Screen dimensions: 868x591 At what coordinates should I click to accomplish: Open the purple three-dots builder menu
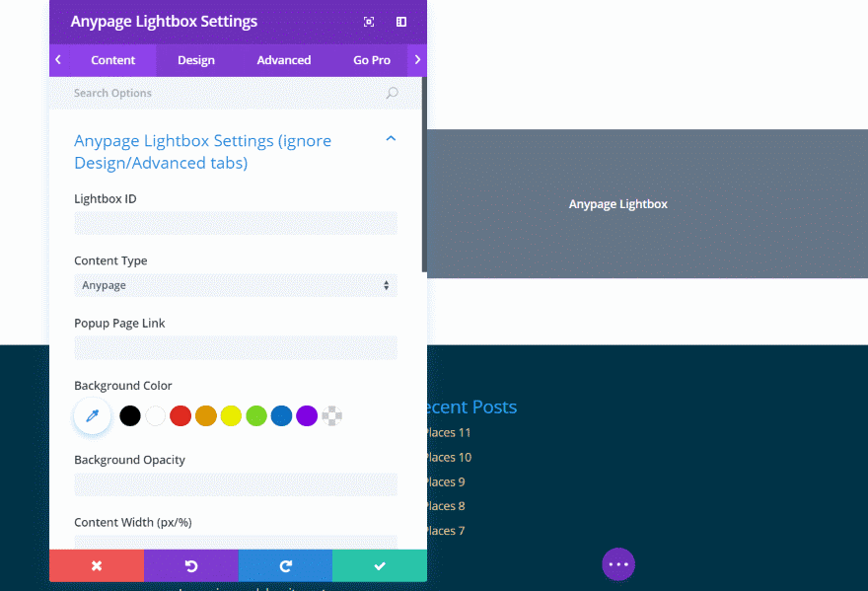(x=618, y=563)
